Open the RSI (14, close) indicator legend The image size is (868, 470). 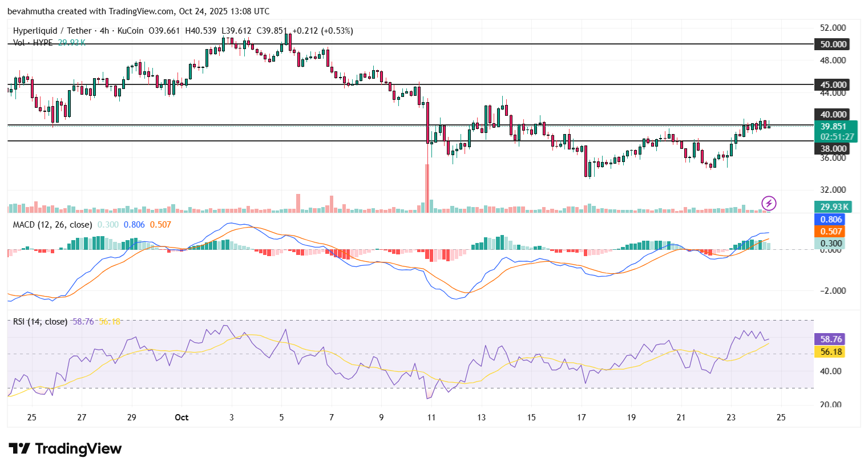40,322
